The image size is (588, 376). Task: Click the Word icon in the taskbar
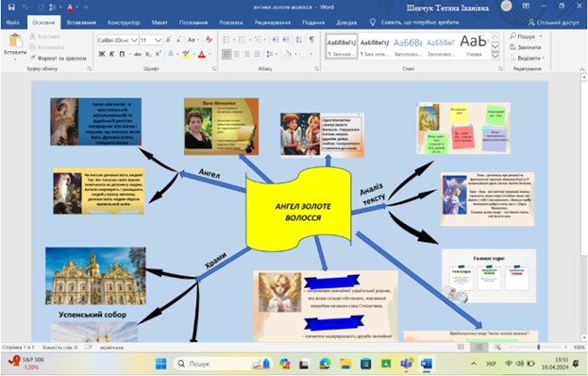point(427,363)
